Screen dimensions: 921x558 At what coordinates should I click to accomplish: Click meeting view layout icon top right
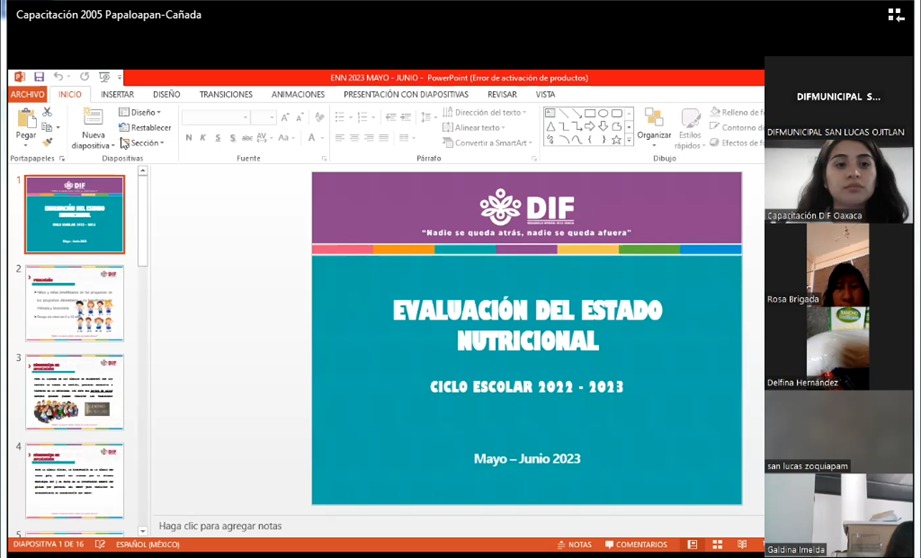(x=896, y=15)
